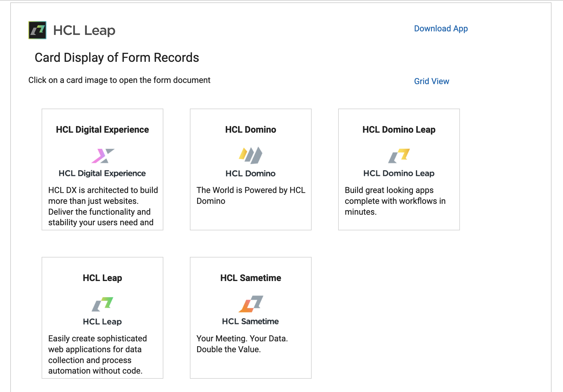This screenshot has width=563, height=392.
Task: Click the HCL Sametime card image
Action: (250, 311)
